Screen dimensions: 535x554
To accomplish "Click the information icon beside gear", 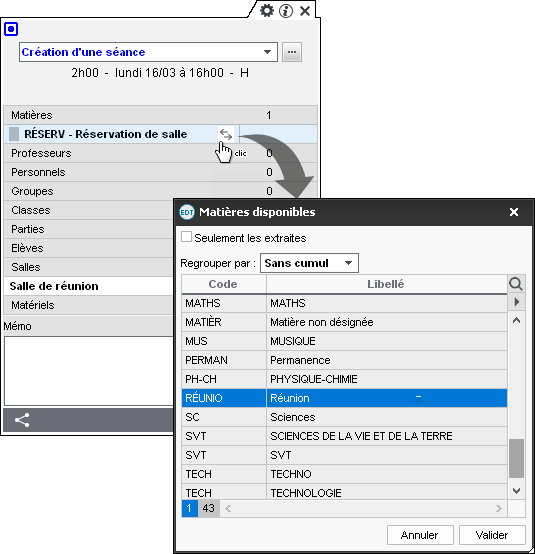I will point(286,11).
